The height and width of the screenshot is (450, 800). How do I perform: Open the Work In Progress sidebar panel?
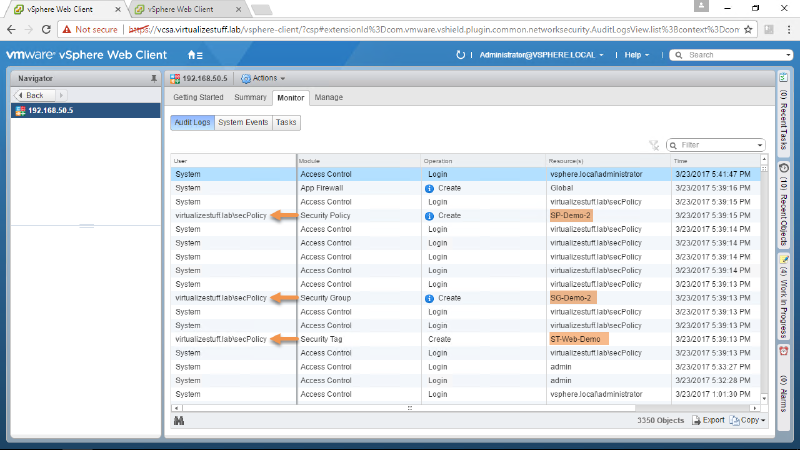click(783, 297)
